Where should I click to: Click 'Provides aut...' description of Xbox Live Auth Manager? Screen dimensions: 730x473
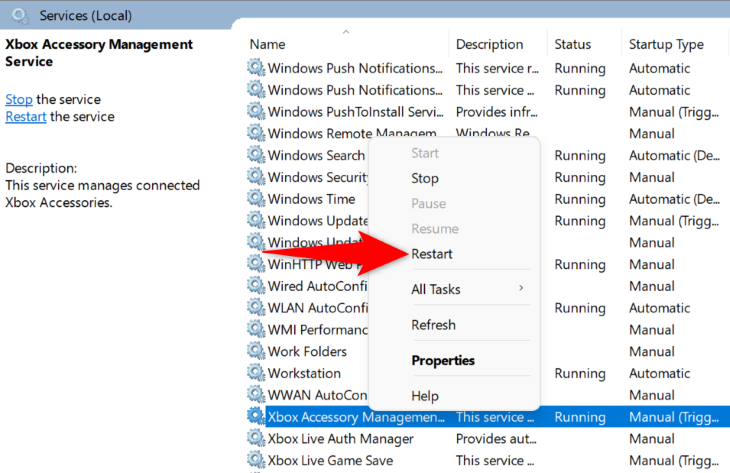pyautogui.click(x=496, y=439)
